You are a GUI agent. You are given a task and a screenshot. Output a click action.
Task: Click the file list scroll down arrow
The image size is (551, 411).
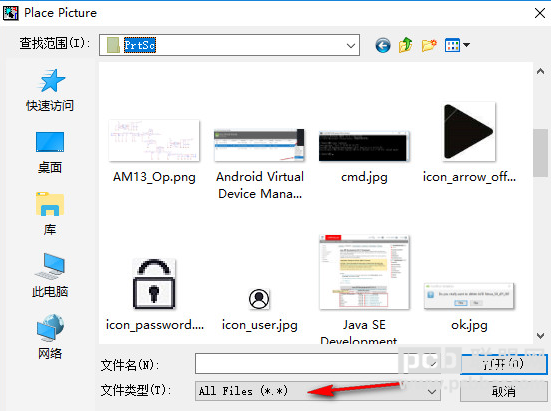[540, 335]
